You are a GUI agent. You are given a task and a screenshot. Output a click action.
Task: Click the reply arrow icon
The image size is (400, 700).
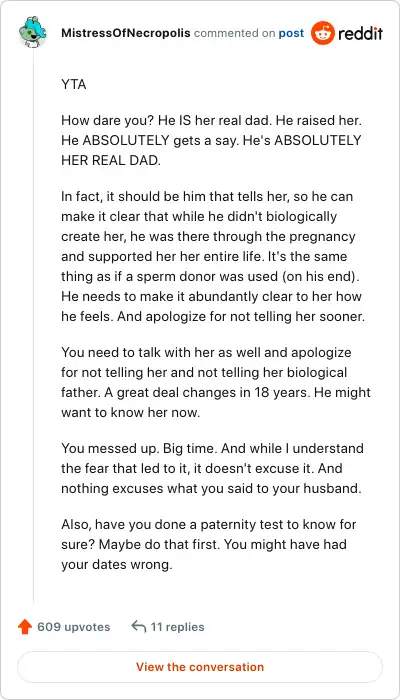pos(139,627)
